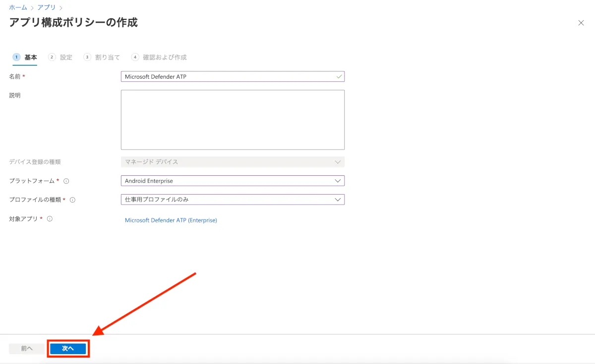
Task: Show info tooltip for 対象アプリ
Action: click(x=50, y=219)
